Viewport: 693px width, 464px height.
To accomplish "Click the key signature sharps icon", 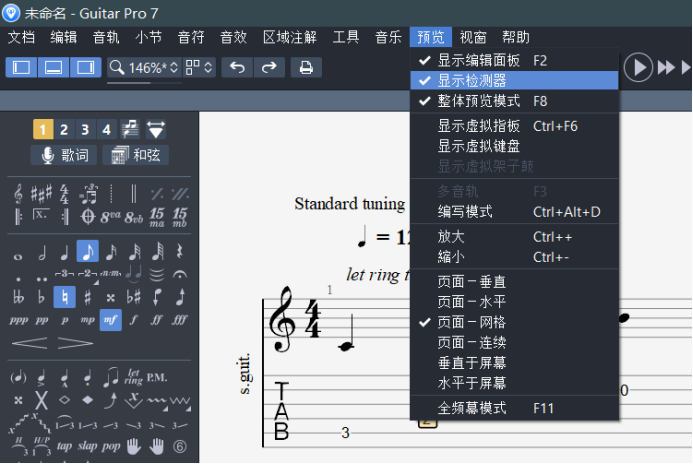I will coord(41,194).
